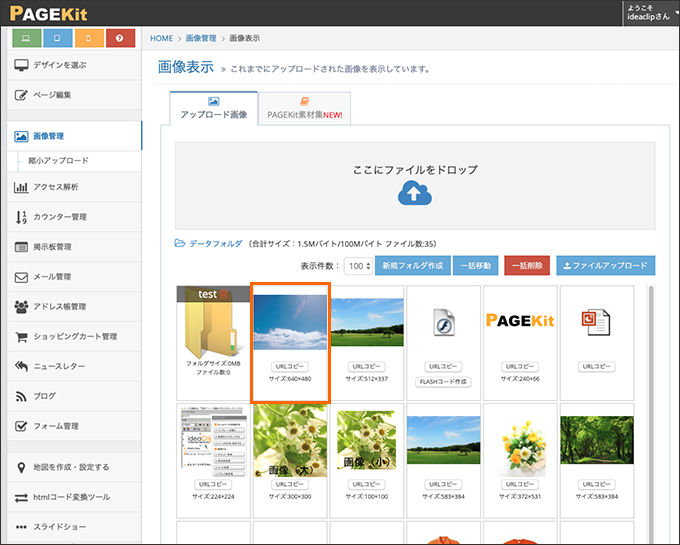Viewport: 680px width, 545px height.
Task: Open the 表示件数 100 dropdown
Action: pos(359,266)
